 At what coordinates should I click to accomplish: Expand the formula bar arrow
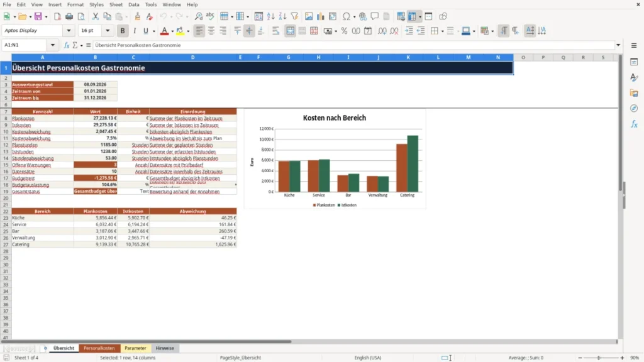point(618,45)
